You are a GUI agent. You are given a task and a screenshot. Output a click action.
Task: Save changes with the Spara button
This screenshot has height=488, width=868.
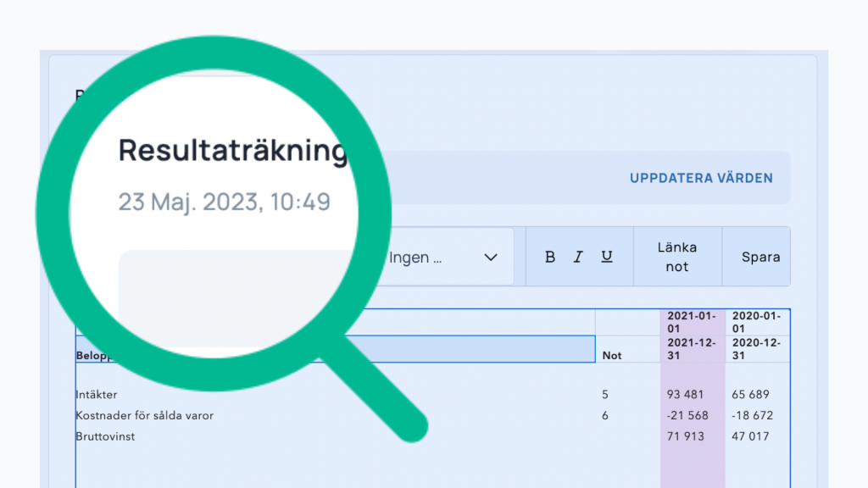point(760,257)
